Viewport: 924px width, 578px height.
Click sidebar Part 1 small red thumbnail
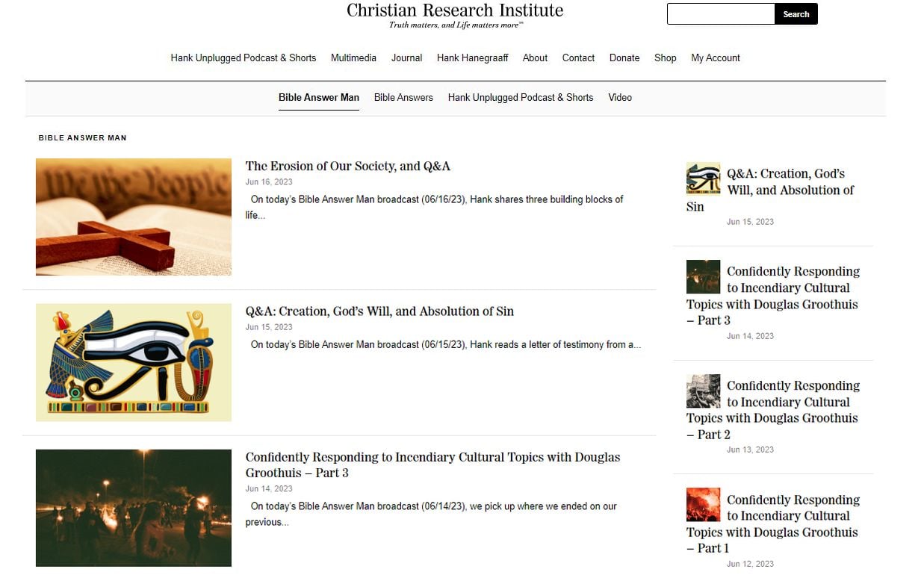coord(703,505)
